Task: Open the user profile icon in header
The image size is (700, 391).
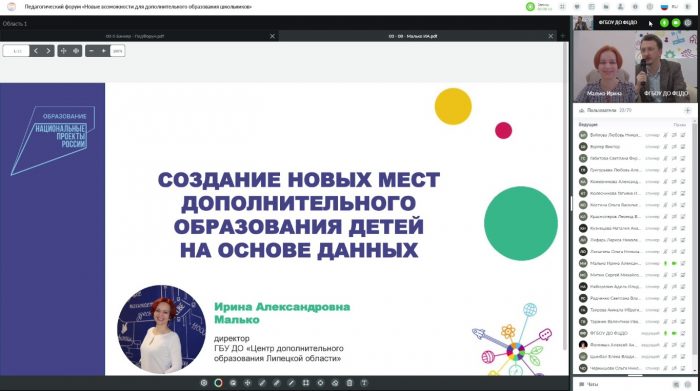Action: (x=620, y=7)
